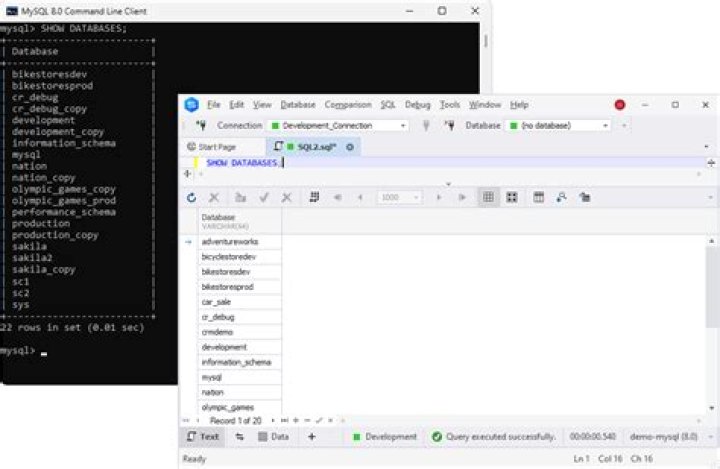This screenshot has height=469, width=720.
Task: Click the last page arrow in the grid toolbar
Action: click(x=462, y=198)
